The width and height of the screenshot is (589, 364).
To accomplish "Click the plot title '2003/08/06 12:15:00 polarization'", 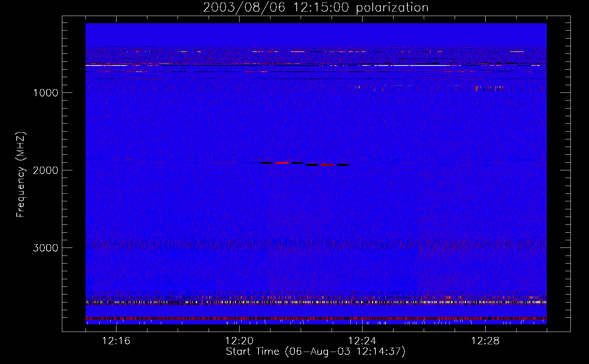I will tap(316, 7).
